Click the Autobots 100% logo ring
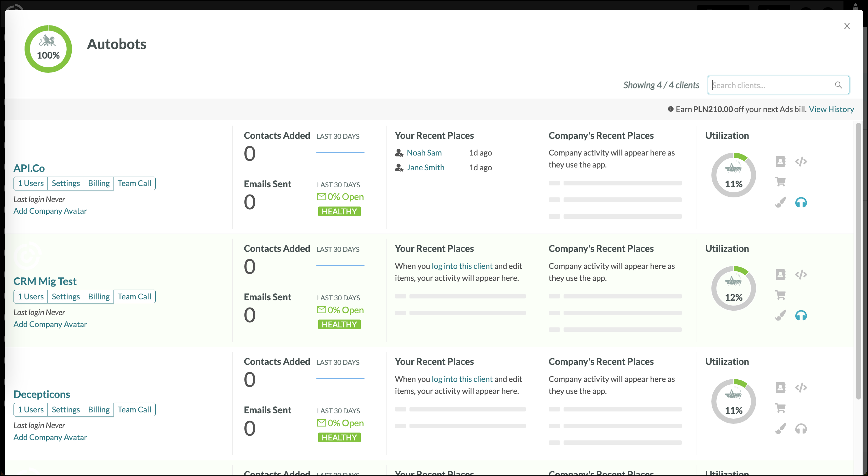868x476 pixels. coord(48,49)
